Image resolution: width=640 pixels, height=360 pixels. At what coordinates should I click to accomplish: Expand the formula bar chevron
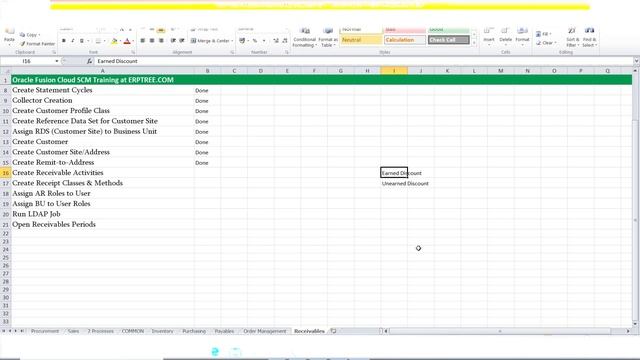pyautogui.click(x=636, y=61)
